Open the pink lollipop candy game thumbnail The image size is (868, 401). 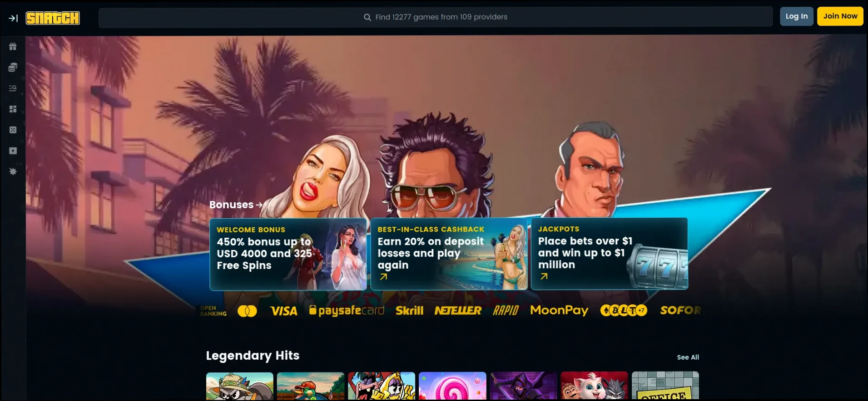point(452,386)
